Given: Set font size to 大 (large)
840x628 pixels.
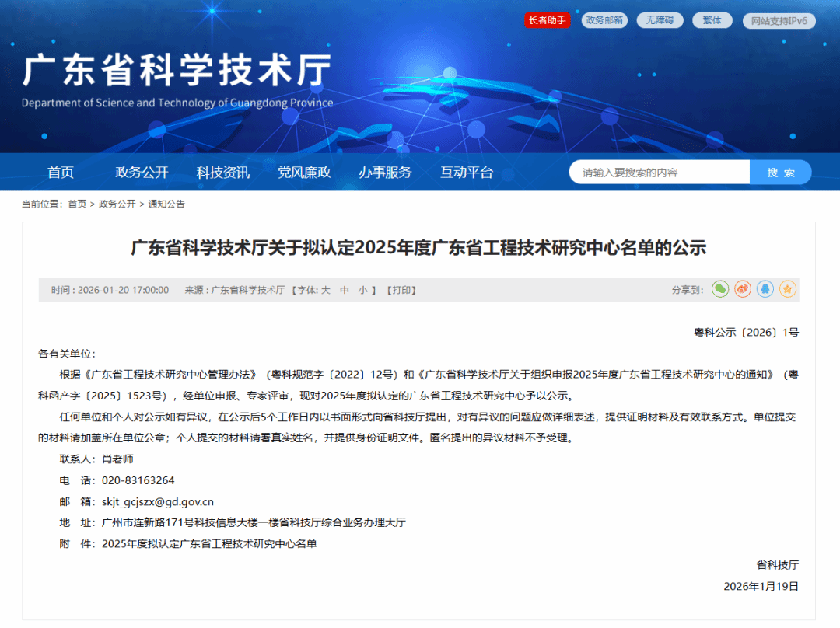Looking at the screenshot, I should (x=326, y=290).
